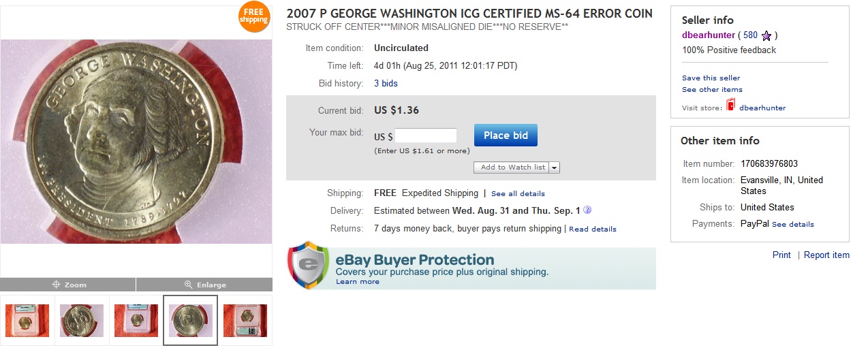The image size is (868, 352).
Task: Open the Add to Watch list dropdown arrow
Action: [555, 167]
